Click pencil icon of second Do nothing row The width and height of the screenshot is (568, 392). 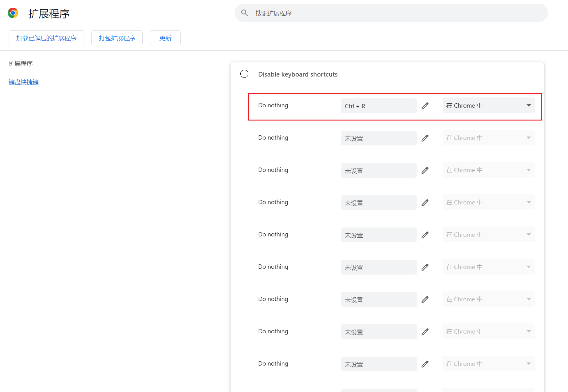pos(425,138)
